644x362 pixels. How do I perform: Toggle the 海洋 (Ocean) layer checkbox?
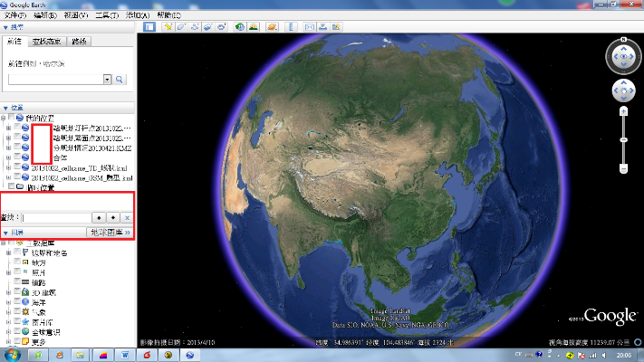coord(17,301)
